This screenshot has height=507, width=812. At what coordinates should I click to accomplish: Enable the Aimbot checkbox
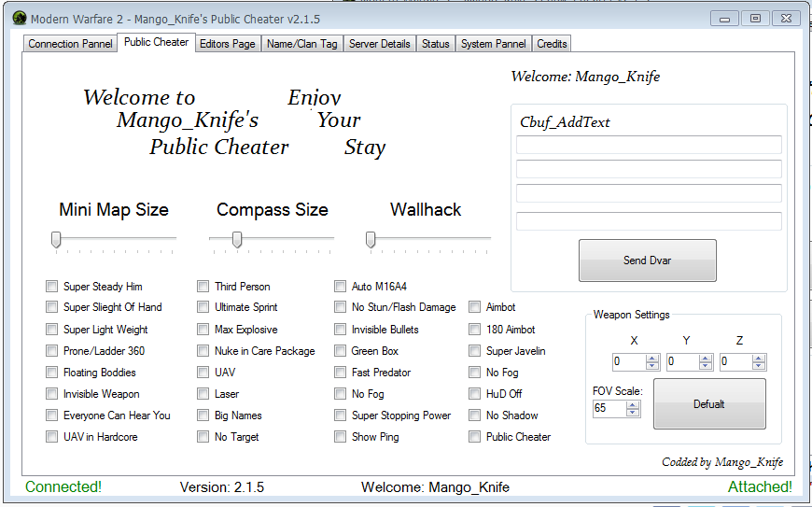(474, 307)
